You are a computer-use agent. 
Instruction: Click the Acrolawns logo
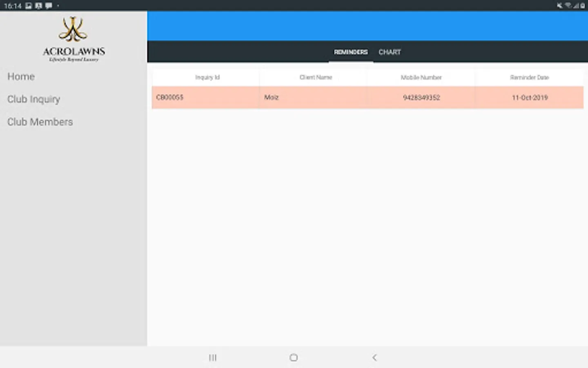pos(74,39)
